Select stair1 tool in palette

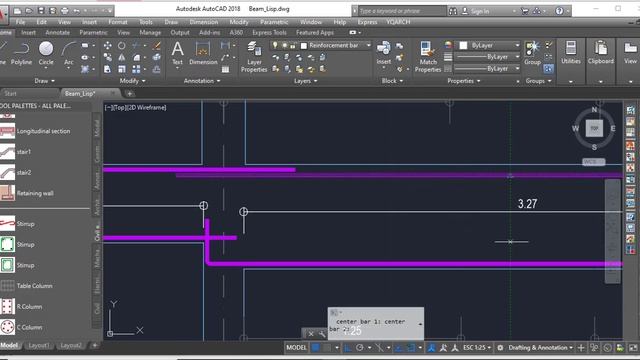pos(16,152)
